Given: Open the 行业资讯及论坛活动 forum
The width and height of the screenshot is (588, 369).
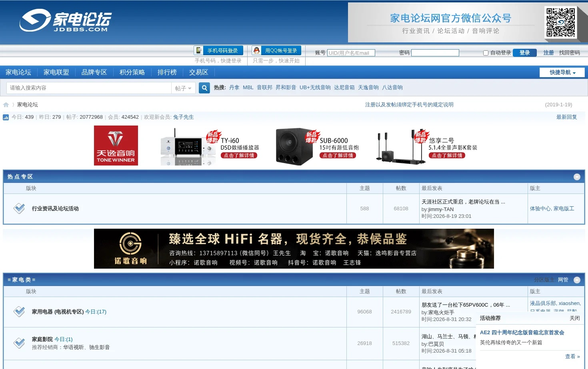Looking at the screenshot, I should point(55,209).
